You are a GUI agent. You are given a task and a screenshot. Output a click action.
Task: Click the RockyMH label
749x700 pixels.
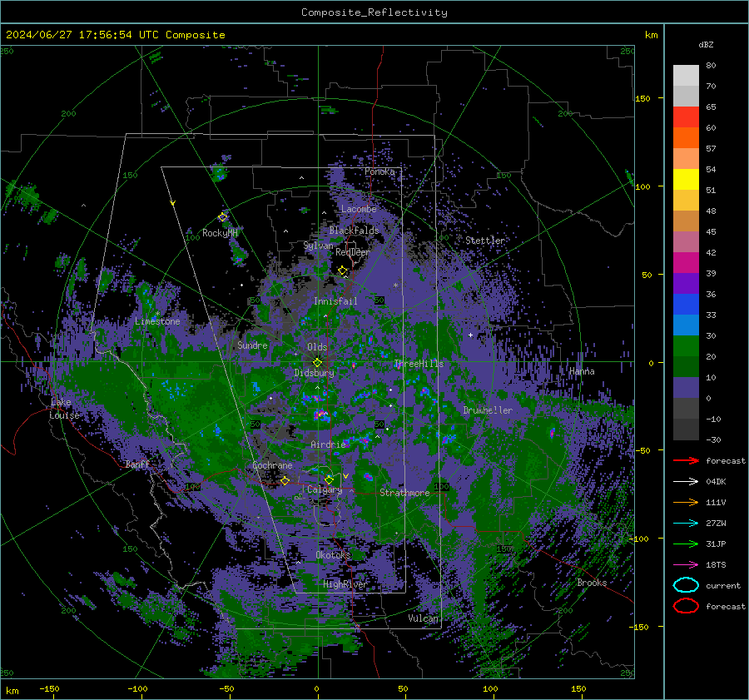click(220, 233)
